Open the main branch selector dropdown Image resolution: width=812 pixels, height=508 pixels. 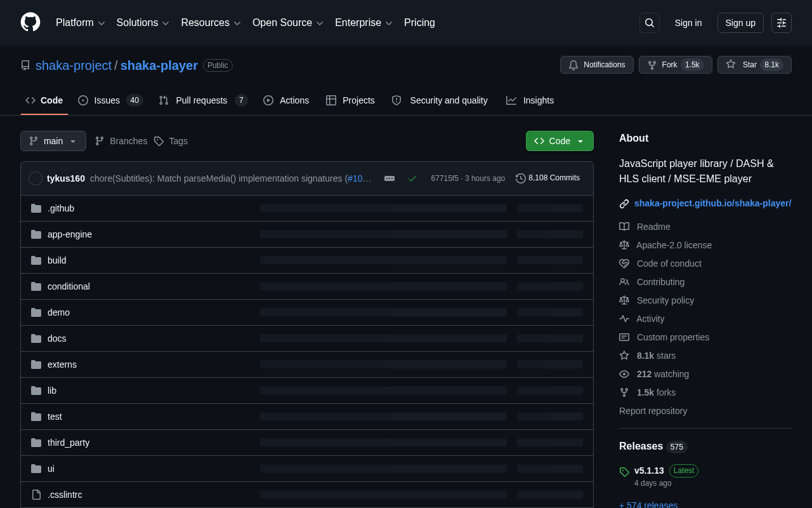pyautogui.click(x=53, y=141)
